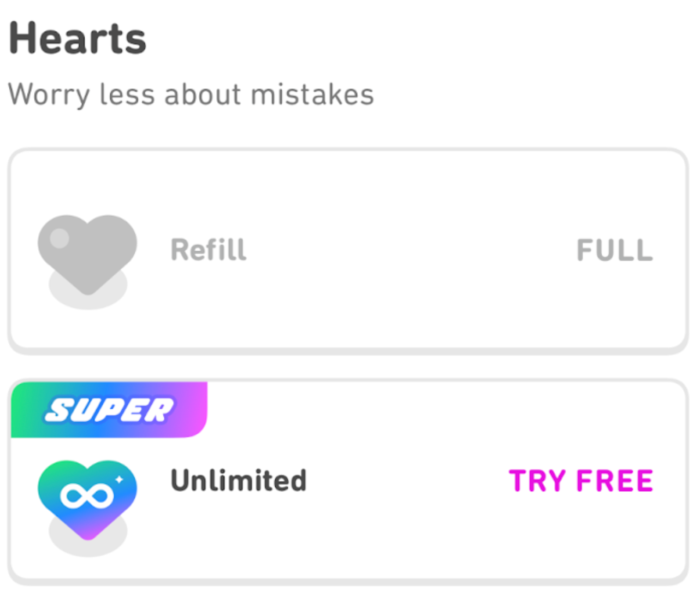Image resolution: width=700 pixels, height=602 pixels.
Task: Expand the Super Unlimited offer card
Action: (x=349, y=481)
